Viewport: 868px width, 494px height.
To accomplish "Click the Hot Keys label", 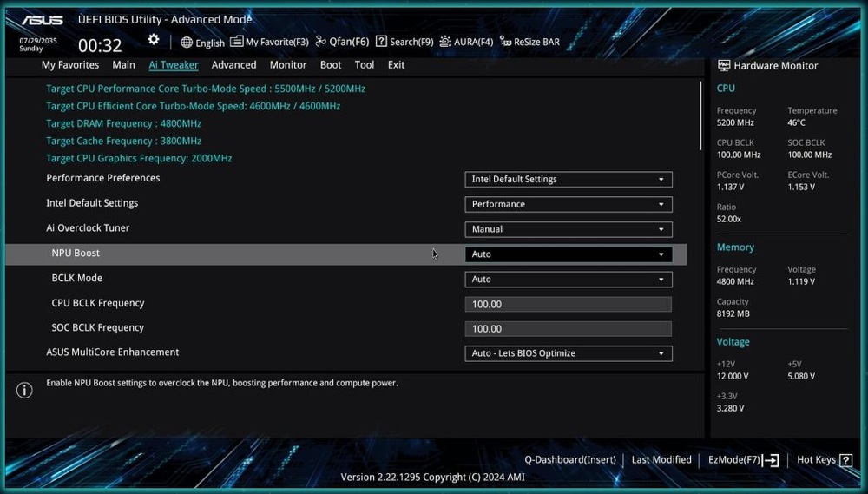I will coord(816,459).
